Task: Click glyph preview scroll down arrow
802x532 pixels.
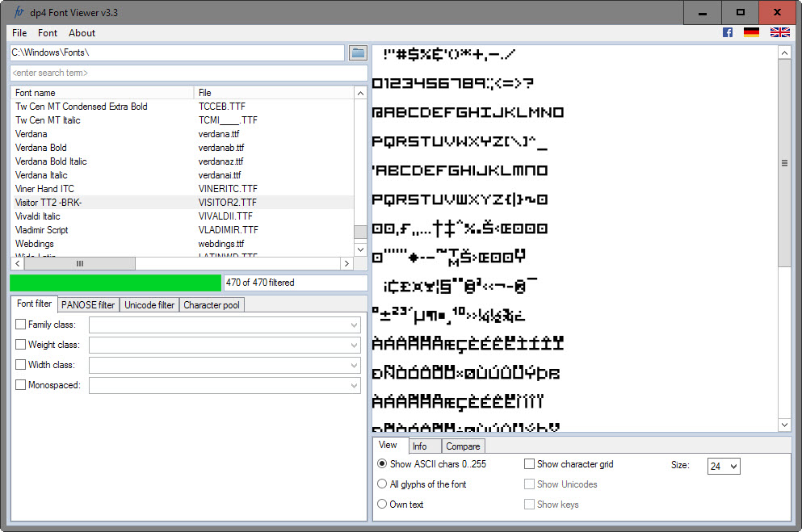Action: click(784, 425)
